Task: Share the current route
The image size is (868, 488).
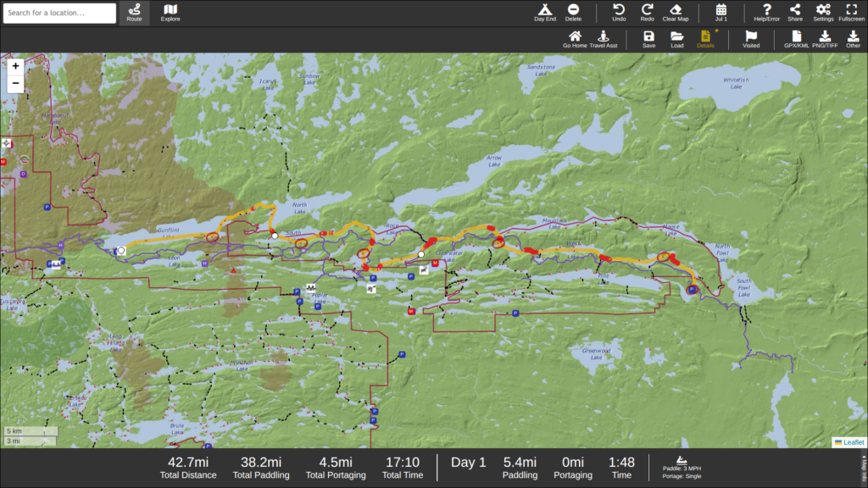Action: point(795,13)
